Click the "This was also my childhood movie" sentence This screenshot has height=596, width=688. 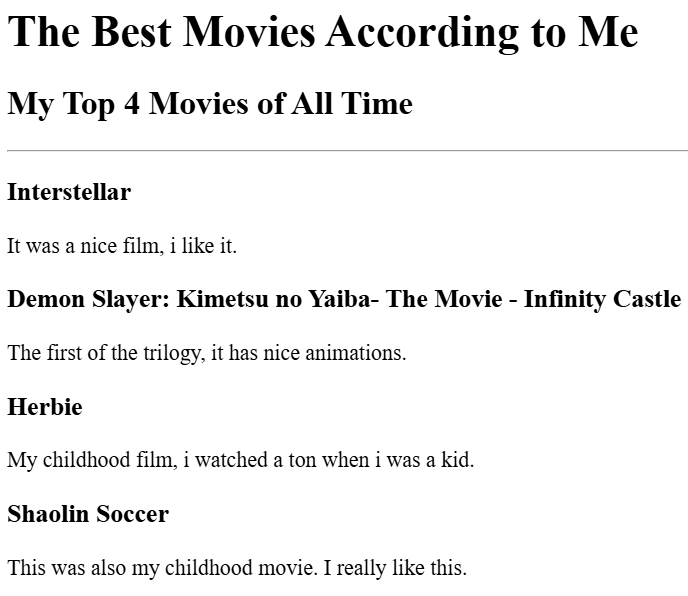[162, 568]
